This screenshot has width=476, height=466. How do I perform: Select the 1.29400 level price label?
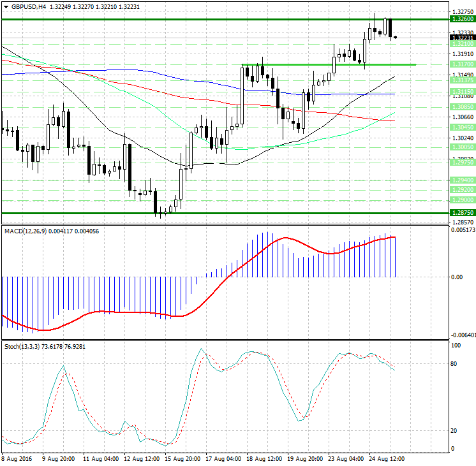pos(461,180)
